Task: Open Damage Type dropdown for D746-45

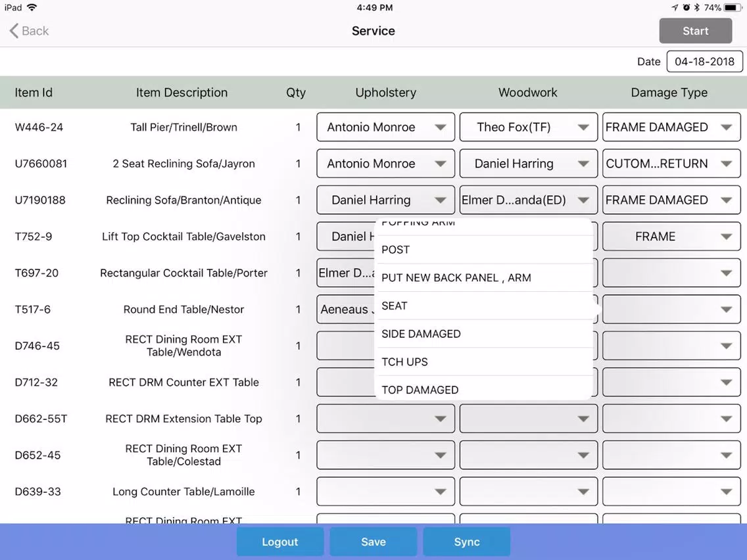Action: [671, 346]
